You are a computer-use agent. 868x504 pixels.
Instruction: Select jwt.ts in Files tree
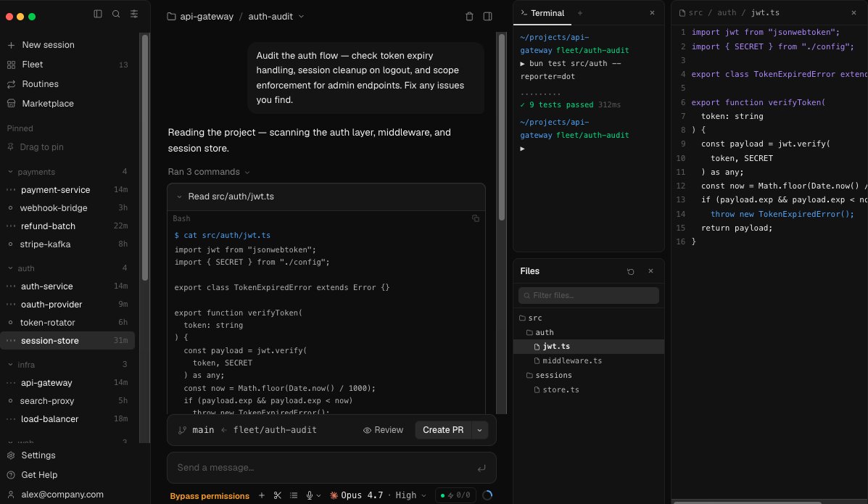[588, 347]
